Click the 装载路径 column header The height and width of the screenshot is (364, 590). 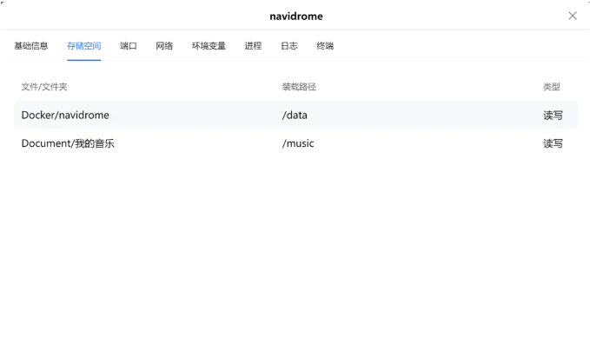tap(299, 87)
